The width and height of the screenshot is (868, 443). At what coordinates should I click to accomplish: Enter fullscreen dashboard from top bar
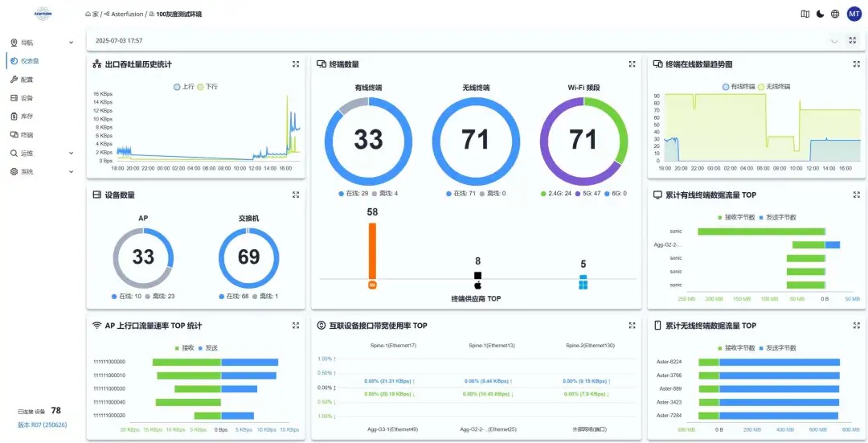(x=853, y=40)
